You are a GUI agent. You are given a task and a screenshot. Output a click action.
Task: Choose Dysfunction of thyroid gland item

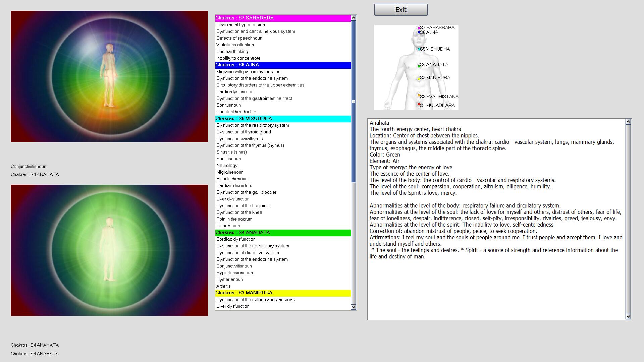pyautogui.click(x=244, y=132)
